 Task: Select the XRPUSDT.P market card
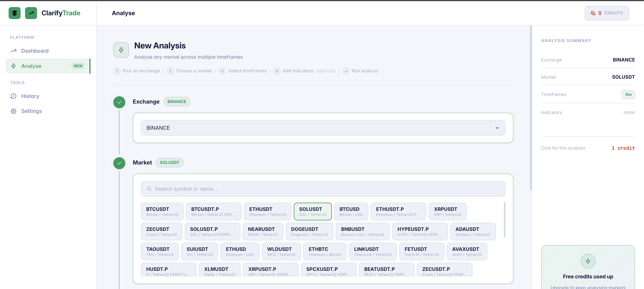271,270
